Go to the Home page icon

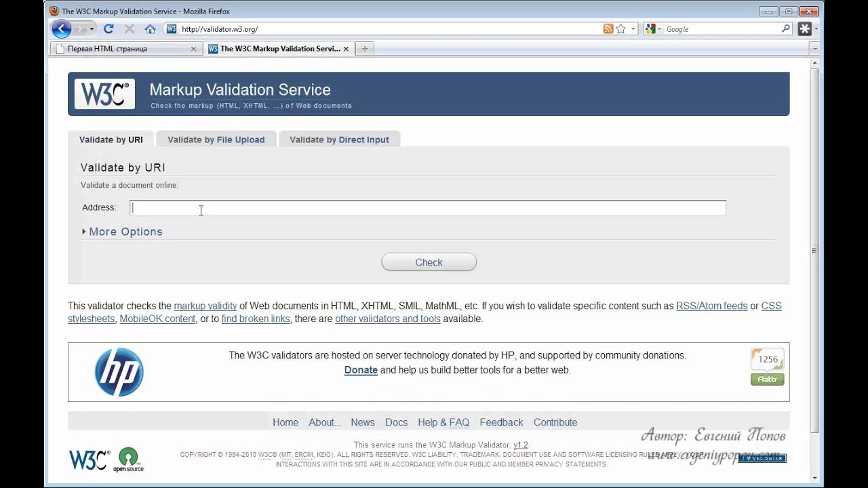(150, 29)
